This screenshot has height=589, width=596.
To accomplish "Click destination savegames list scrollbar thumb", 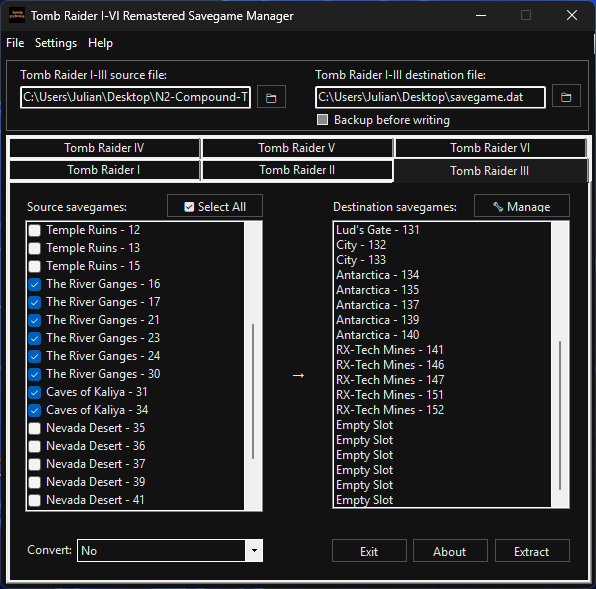I will point(560,415).
